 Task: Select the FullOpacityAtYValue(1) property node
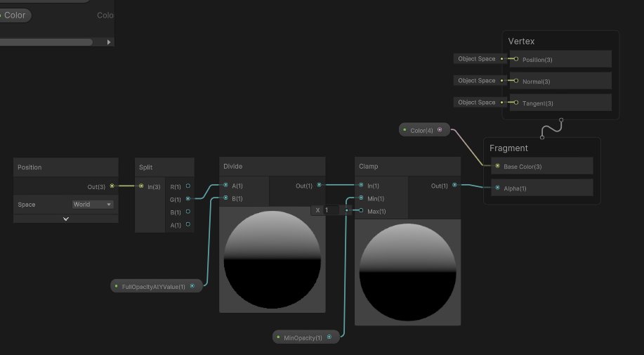(x=157, y=286)
